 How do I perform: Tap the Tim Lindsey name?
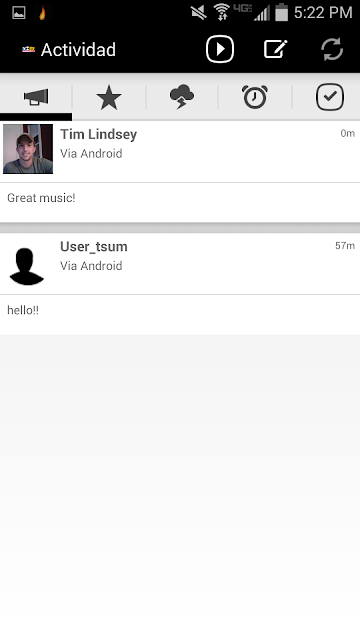[x=98, y=134]
